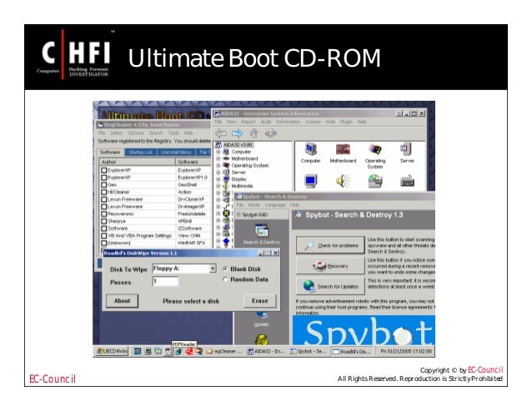
Task: Expand the Operating System tree node
Action: (x=218, y=166)
